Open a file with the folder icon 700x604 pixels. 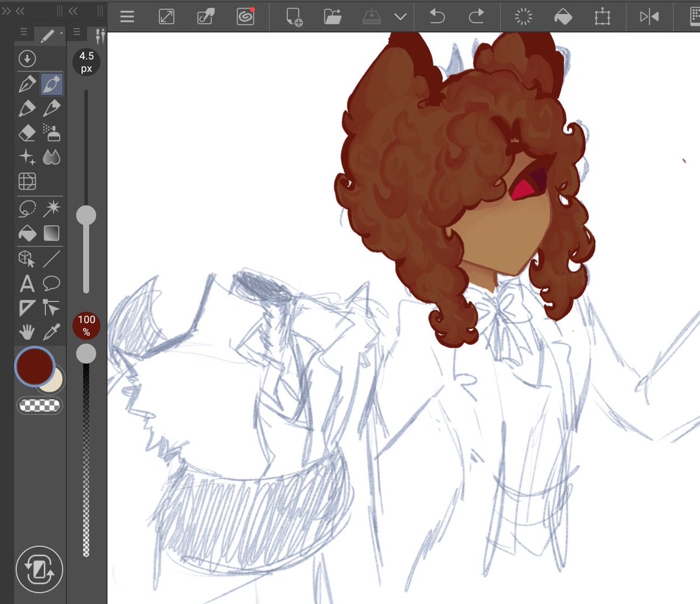[333, 17]
